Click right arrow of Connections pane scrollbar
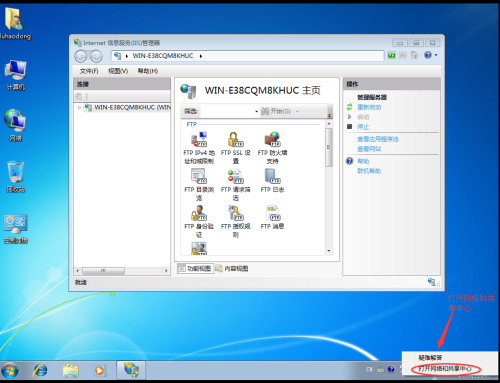 [166, 271]
